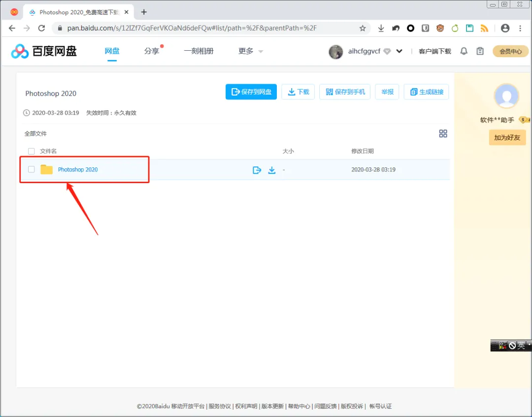Open the 一刻相册 tab
532x417 pixels.
199,51
